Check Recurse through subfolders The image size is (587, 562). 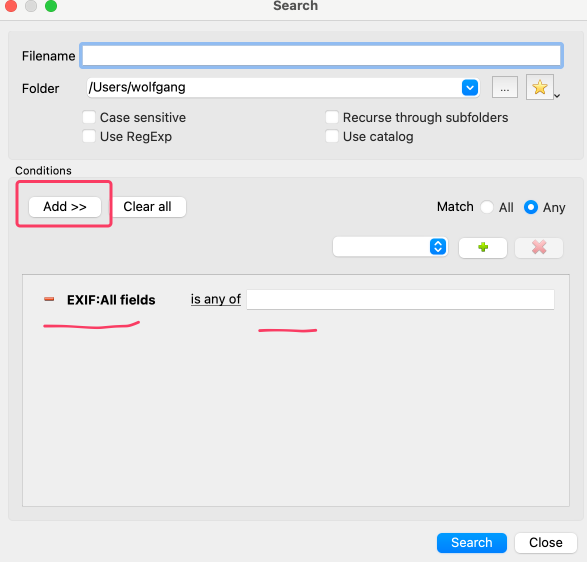pyautogui.click(x=332, y=117)
